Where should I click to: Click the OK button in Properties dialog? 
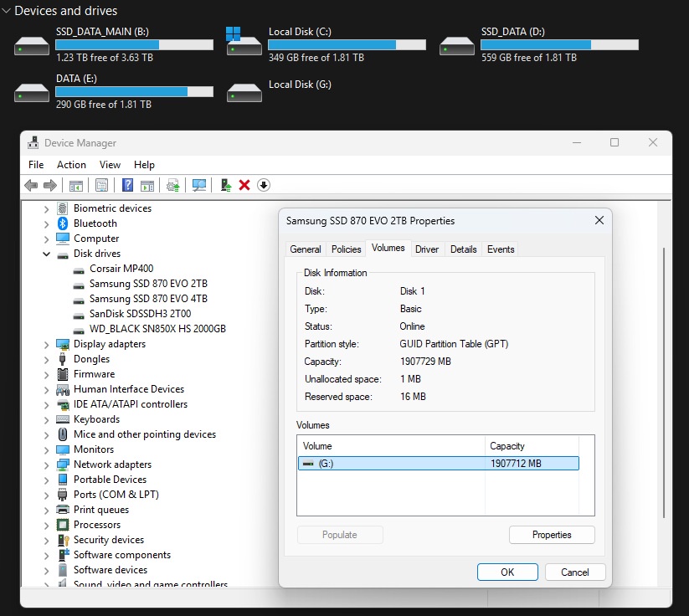tap(507, 572)
